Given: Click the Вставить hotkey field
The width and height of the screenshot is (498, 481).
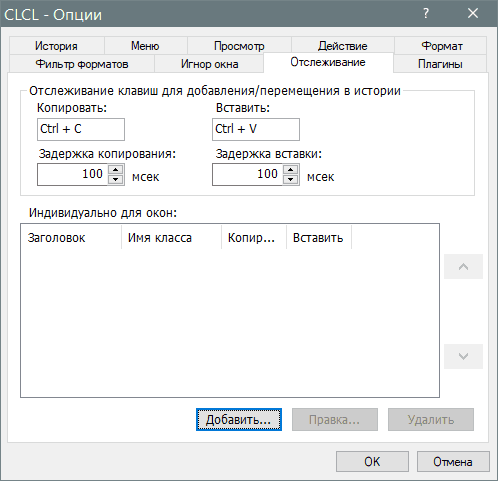Looking at the screenshot, I should click(x=256, y=129).
